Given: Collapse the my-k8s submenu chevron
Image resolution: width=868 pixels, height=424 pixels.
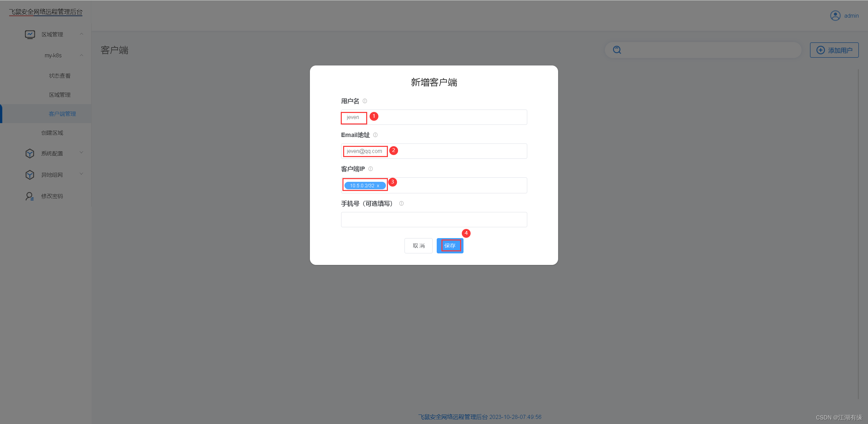Looking at the screenshot, I should click(81, 55).
